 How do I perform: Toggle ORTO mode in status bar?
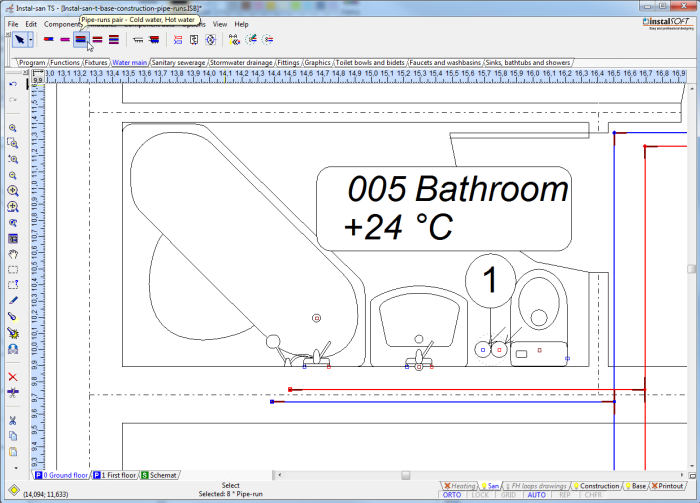coord(451,495)
